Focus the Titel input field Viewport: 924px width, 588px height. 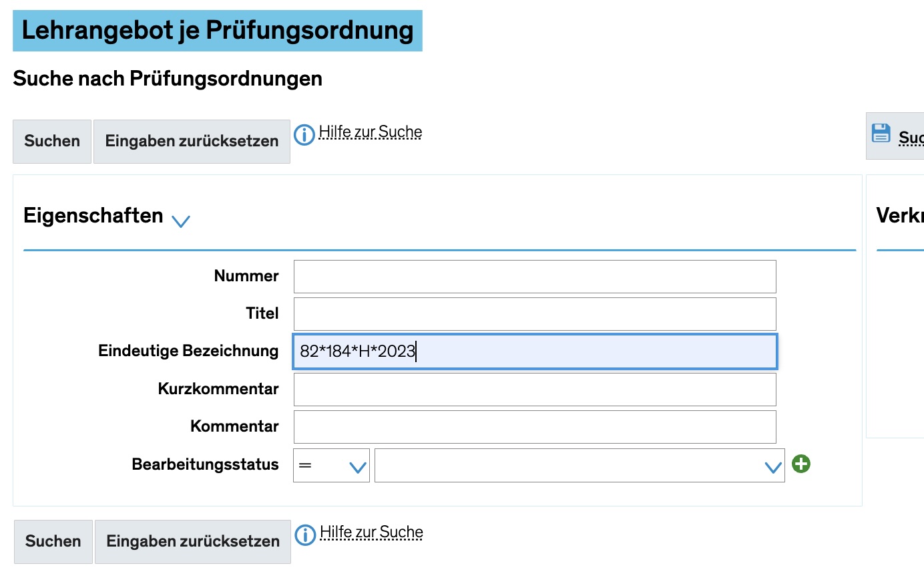pos(535,314)
